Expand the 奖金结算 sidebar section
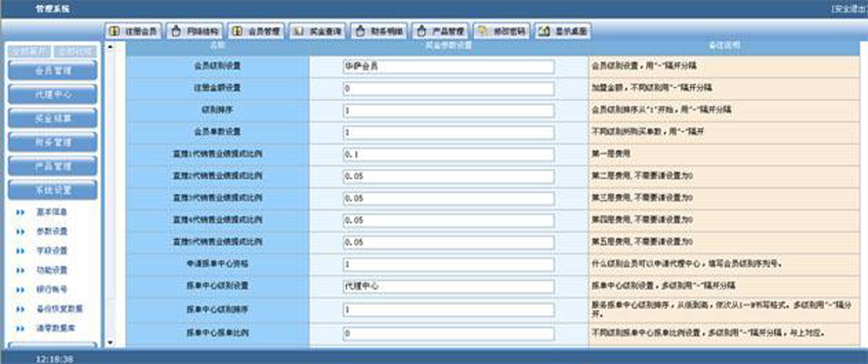The image size is (868, 364). click(x=53, y=118)
